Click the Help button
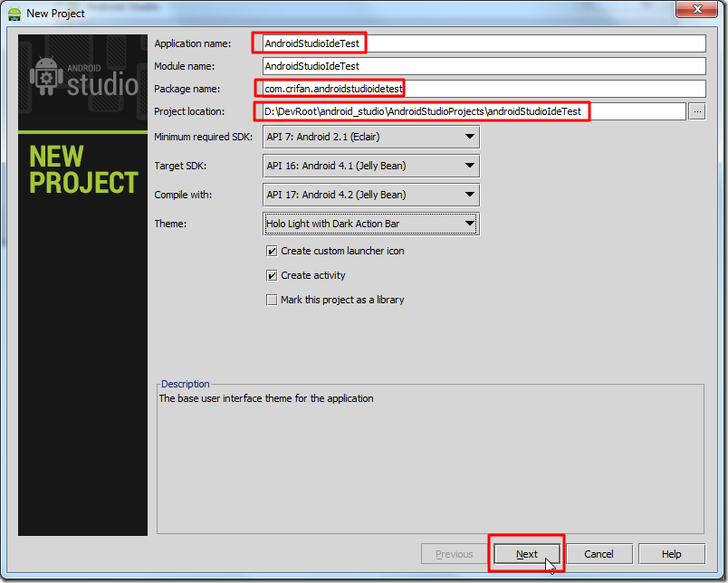The image size is (728, 583). [671, 554]
